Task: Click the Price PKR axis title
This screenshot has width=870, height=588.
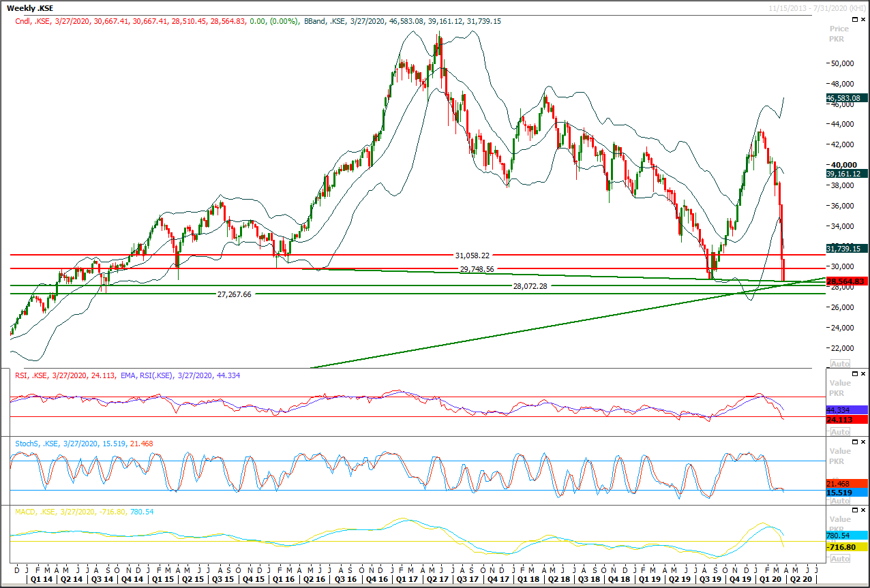Action: (x=839, y=34)
